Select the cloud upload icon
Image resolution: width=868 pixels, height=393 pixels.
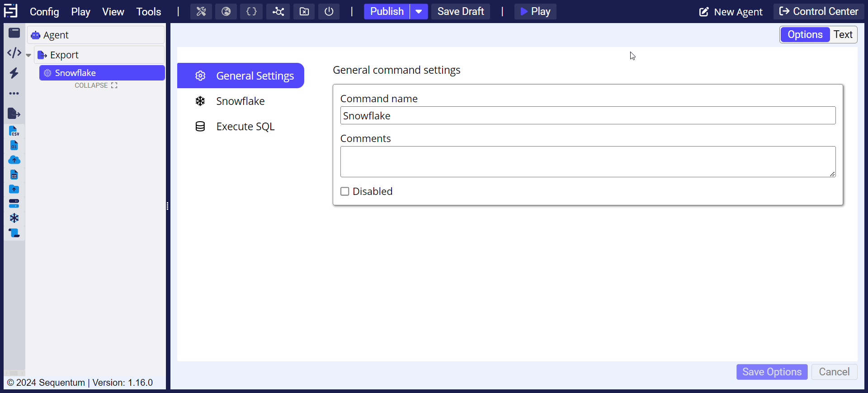tap(14, 160)
